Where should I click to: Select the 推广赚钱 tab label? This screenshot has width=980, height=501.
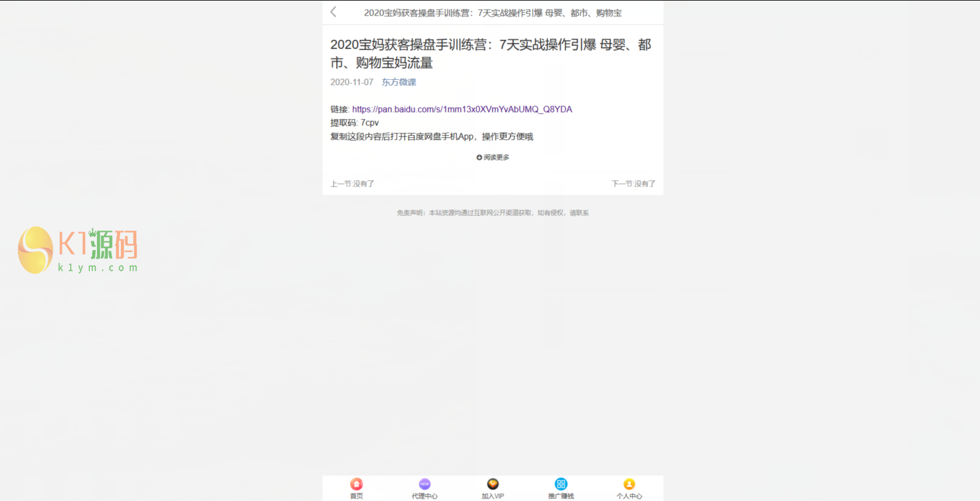tap(561, 496)
